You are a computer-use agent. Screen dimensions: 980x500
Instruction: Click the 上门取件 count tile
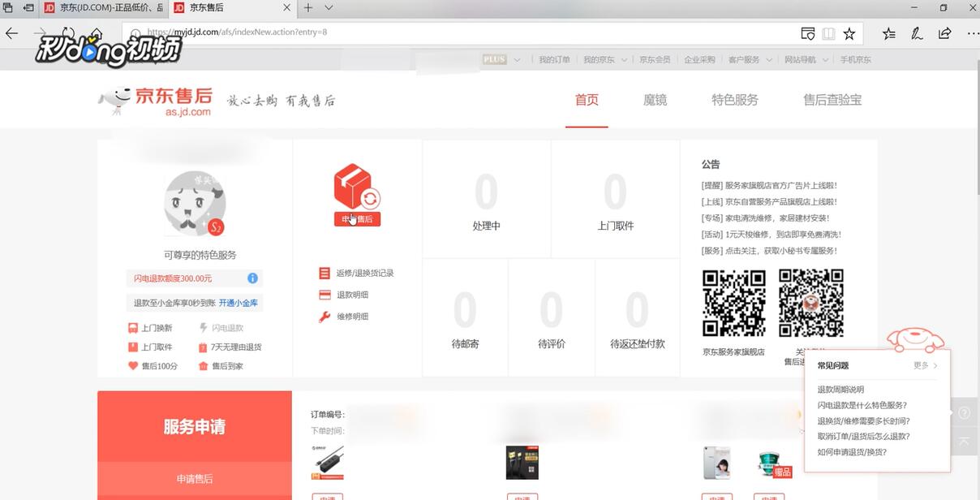tap(615, 199)
